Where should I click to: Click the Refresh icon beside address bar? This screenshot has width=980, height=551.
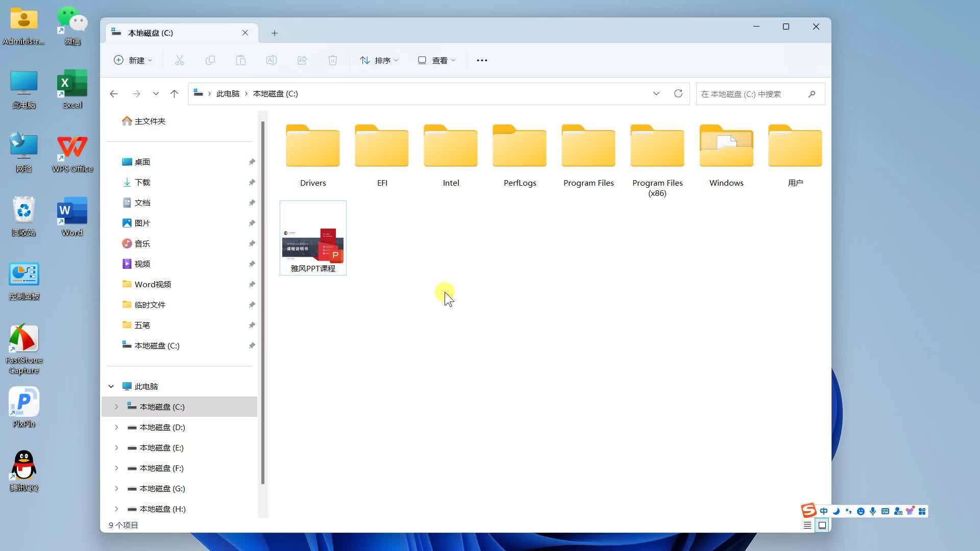coord(678,93)
